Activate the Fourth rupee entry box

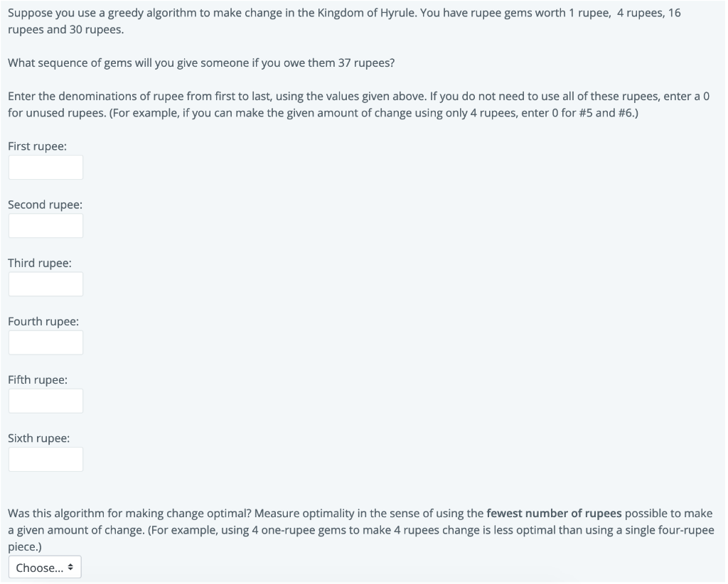[x=45, y=342]
